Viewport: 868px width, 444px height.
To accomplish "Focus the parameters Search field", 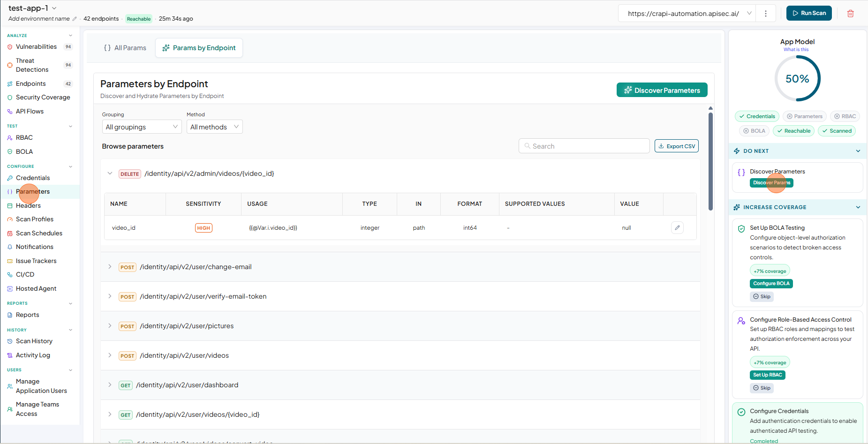I will point(584,146).
